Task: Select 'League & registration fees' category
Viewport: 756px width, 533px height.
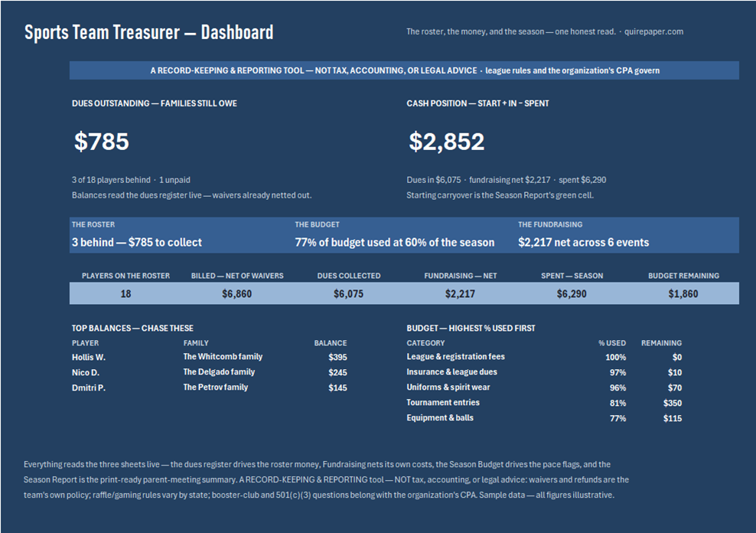Action: 455,356
